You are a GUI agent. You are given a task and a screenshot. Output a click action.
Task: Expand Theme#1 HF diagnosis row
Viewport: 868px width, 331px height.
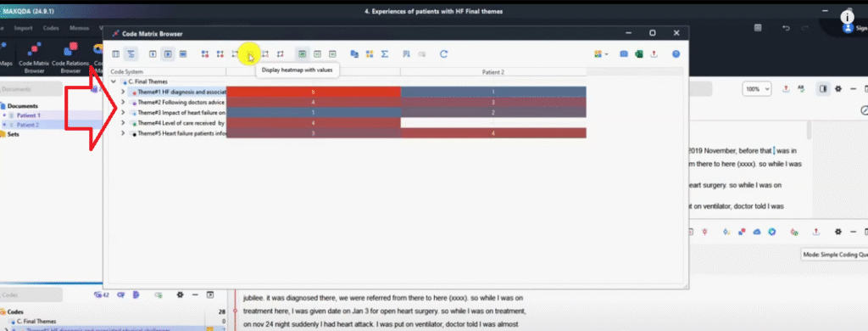(x=123, y=92)
